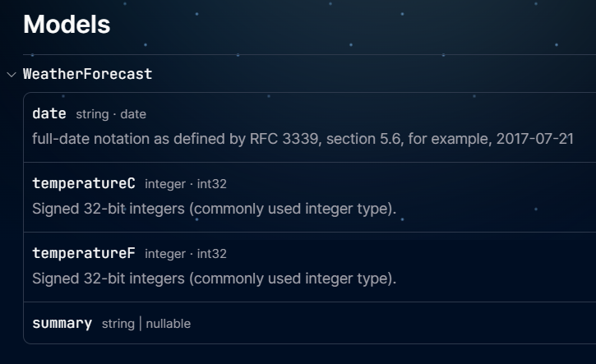Click the 2017-07-21 example date text
Screen dimensions: 596x364
[534, 139]
